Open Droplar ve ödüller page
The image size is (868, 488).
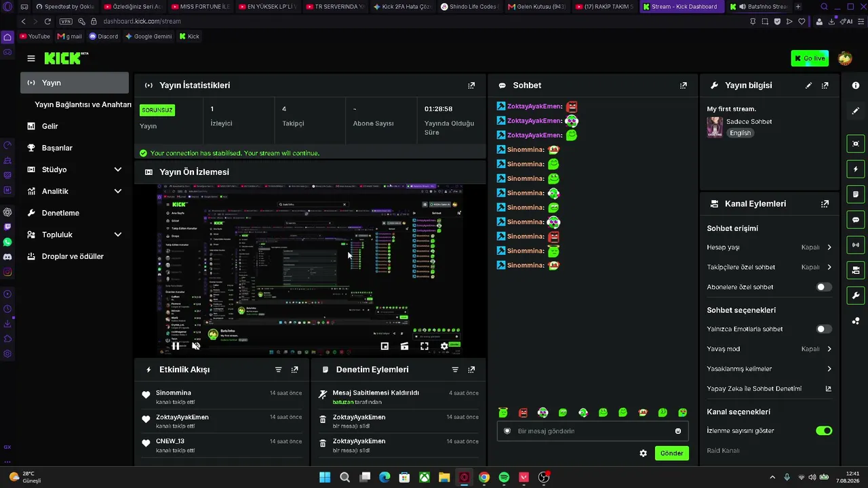pos(75,256)
